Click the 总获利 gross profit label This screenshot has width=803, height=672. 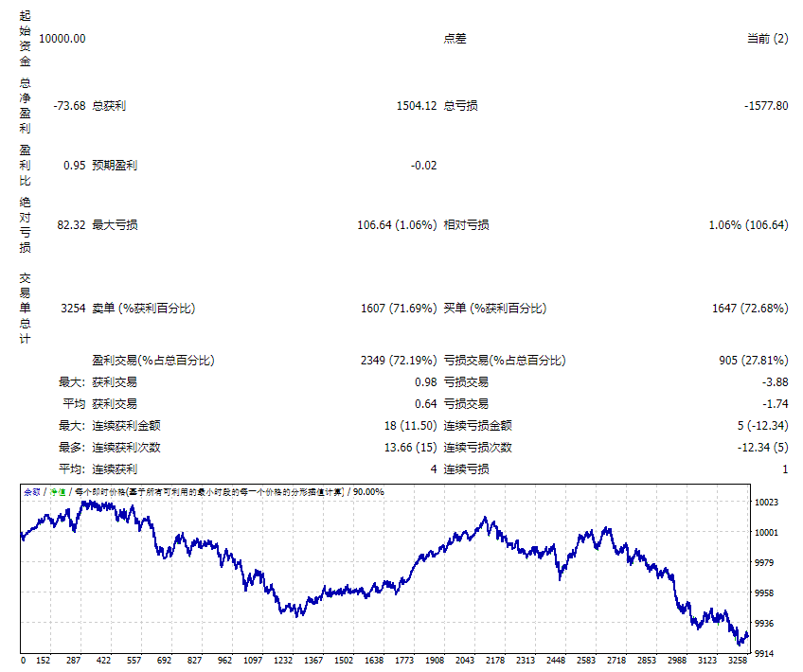click(109, 105)
